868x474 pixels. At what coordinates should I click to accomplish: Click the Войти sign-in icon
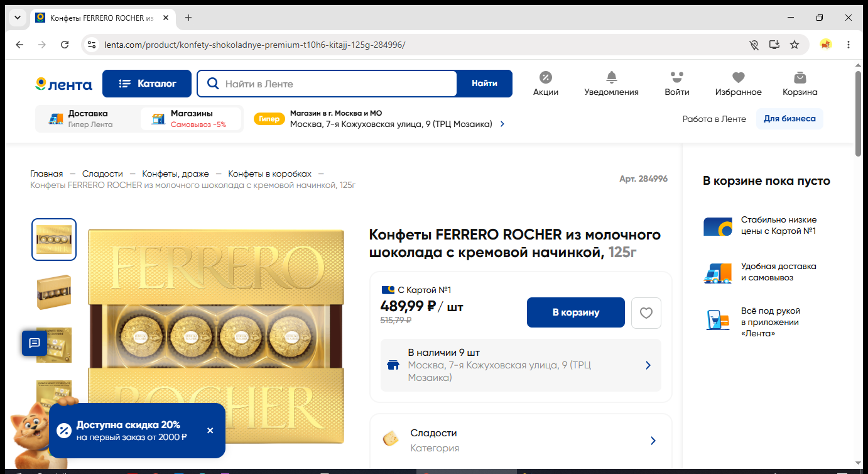[676, 84]
